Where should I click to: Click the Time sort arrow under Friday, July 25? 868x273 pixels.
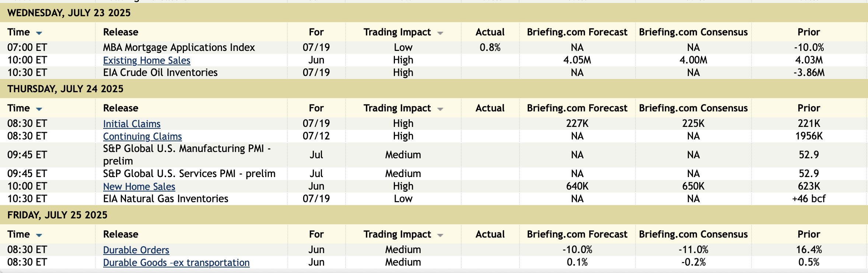[x=39, y=235]
